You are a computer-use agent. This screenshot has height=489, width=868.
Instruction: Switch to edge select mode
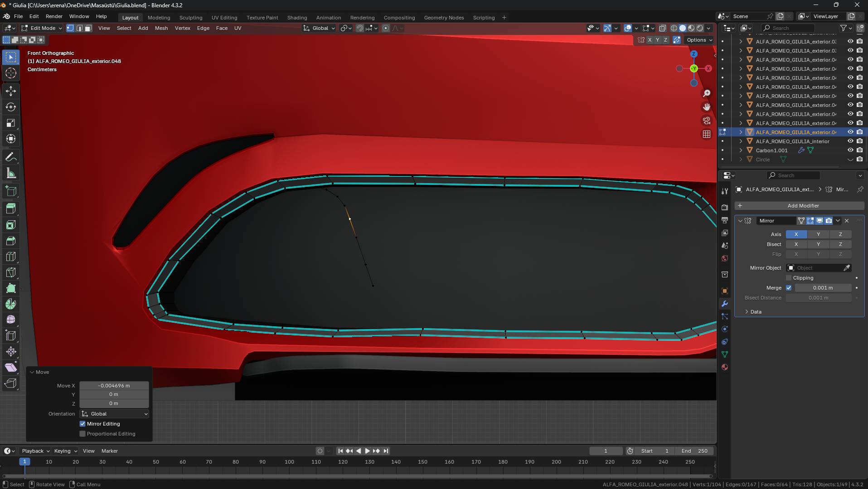(x=79, y=28)
